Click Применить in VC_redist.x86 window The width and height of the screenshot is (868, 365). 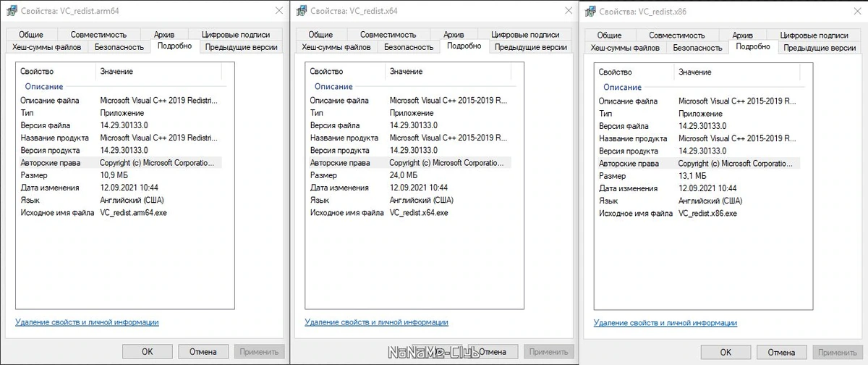pyautogui.click(x=838, y=352)
